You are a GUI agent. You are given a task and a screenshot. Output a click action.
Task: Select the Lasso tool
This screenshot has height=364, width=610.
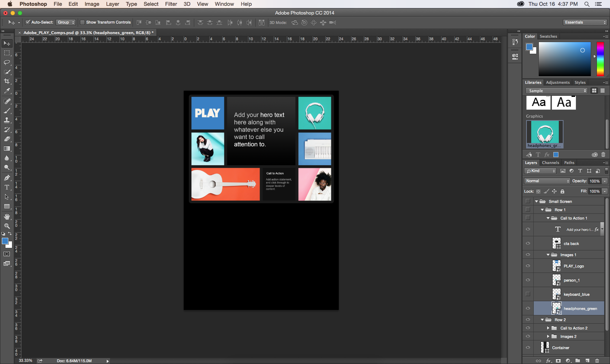tap(7, 62)
